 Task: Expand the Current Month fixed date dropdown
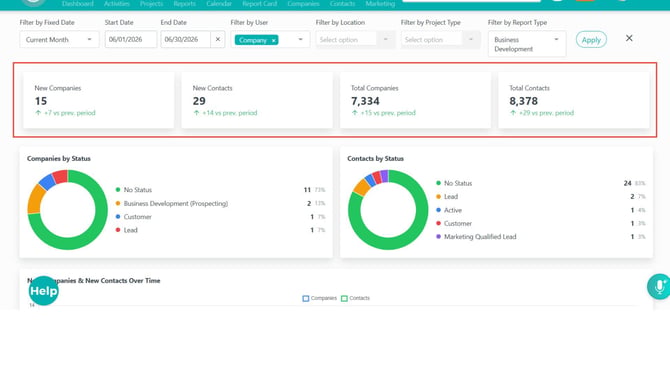point(59,39)
